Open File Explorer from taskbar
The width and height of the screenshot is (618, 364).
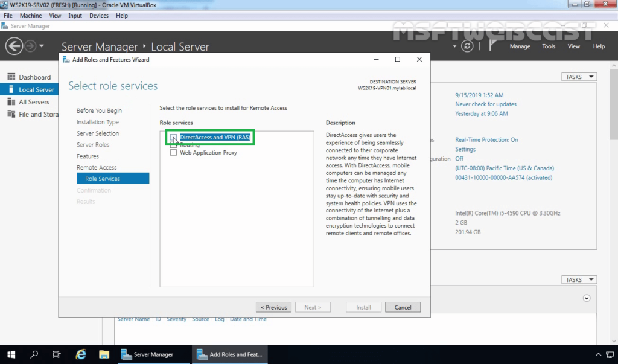coord(104,354)
